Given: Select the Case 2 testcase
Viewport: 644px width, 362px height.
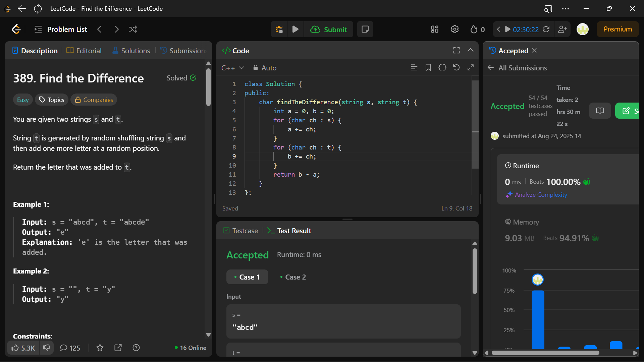Looking at the screenshot, I should pyautogui.click(x=293, y=277).
